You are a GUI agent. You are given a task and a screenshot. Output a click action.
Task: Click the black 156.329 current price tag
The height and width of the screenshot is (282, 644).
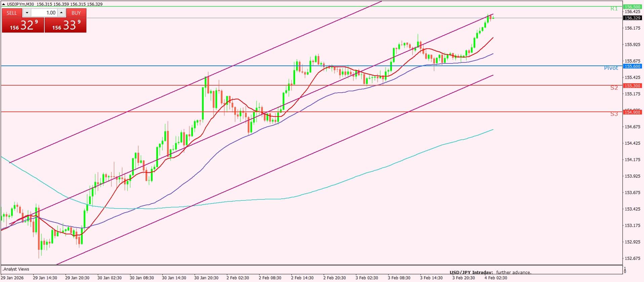click(632, 18)
